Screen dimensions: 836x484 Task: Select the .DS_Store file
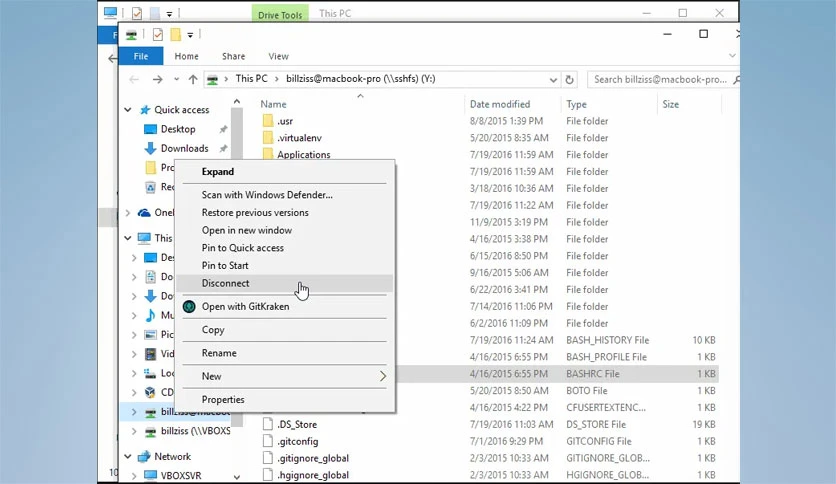[x=297, y=425]
